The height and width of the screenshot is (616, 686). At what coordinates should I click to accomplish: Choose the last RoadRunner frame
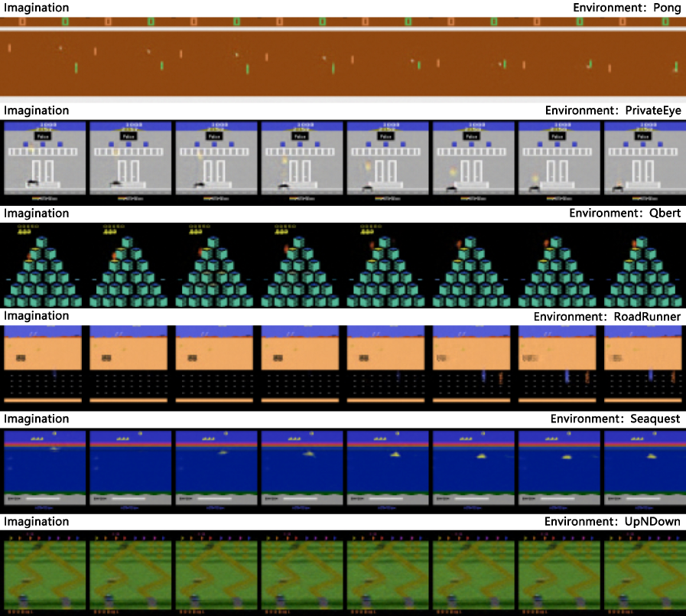point(642,365)
